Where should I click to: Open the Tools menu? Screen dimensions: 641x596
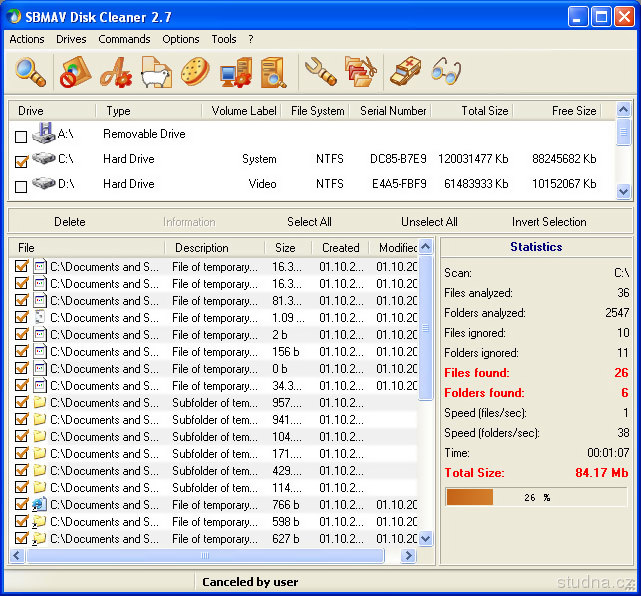(x=224, y=39)
